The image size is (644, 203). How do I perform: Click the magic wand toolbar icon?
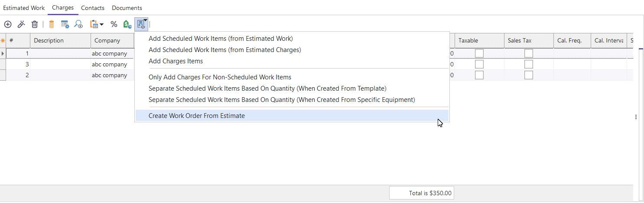[x=21, y=24]
